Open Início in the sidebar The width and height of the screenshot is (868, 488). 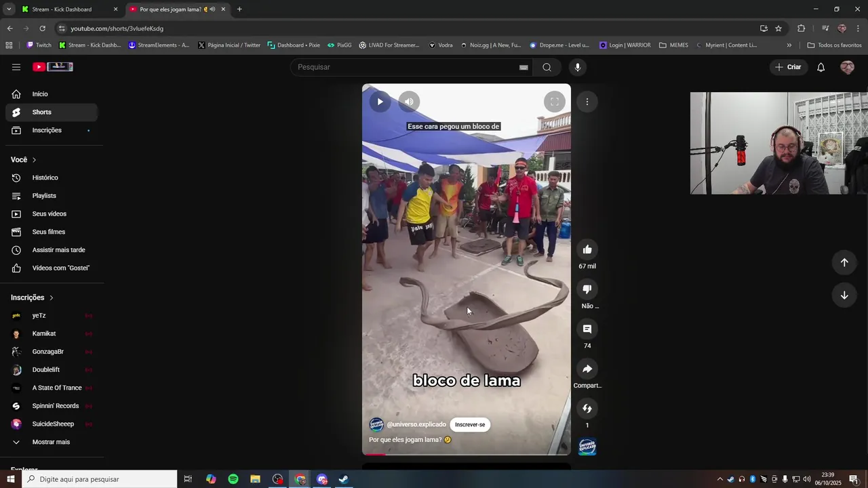[52, 94]
